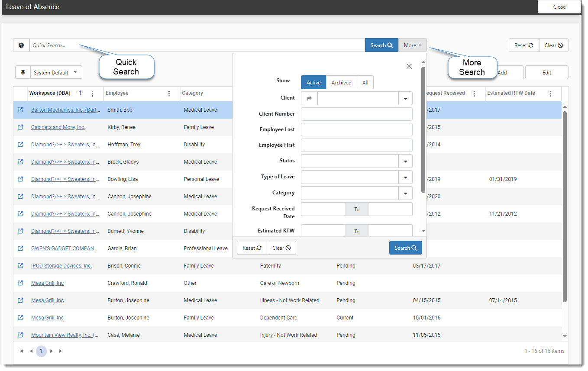Open Employee column menu dots
Screen dimensions: 588x371
coord(169,94)
